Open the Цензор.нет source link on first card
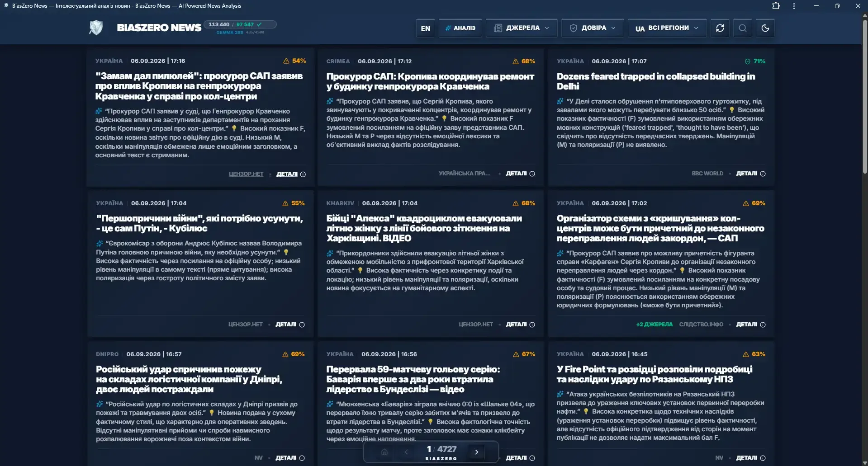 coord(246,174)
